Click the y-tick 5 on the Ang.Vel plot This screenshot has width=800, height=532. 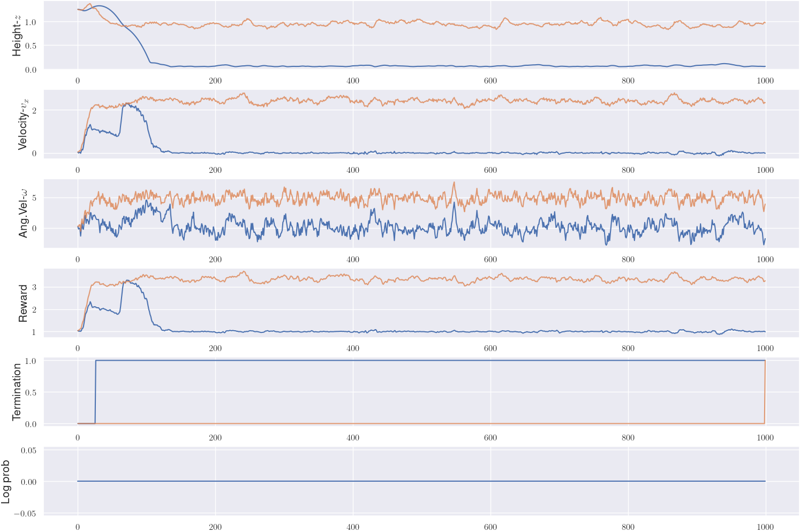click(x=34, y=198)
